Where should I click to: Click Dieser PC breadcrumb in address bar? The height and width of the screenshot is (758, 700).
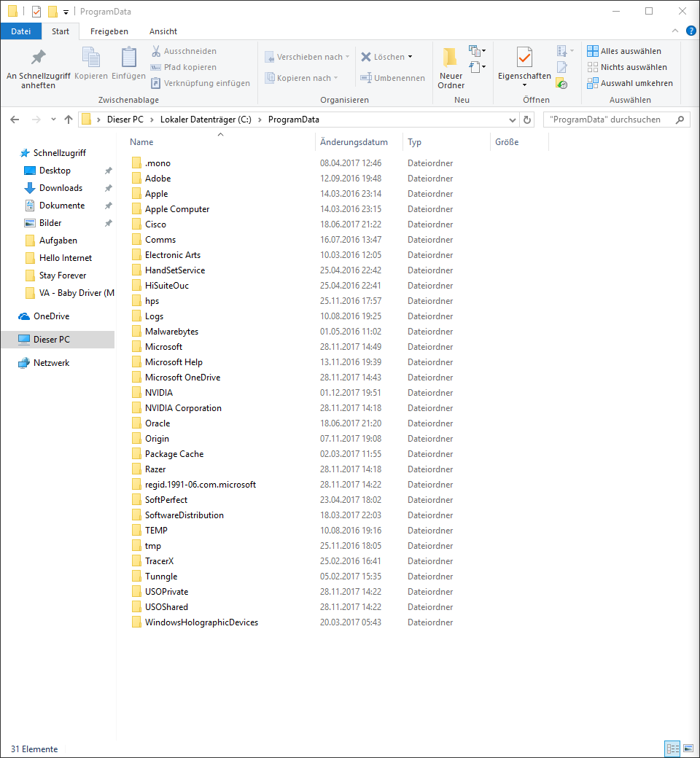click(x=125, y=120)
